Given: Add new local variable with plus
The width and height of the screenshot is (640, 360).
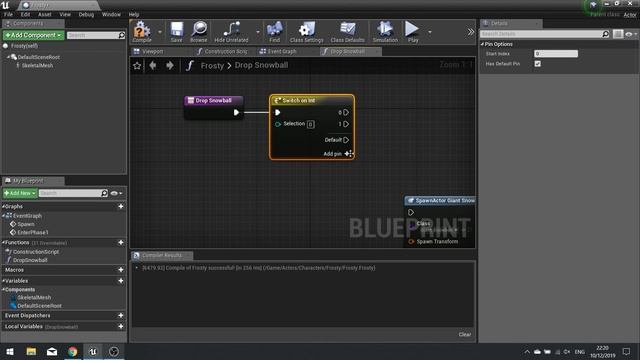Looking at the screenshot, I should (121, 327).
